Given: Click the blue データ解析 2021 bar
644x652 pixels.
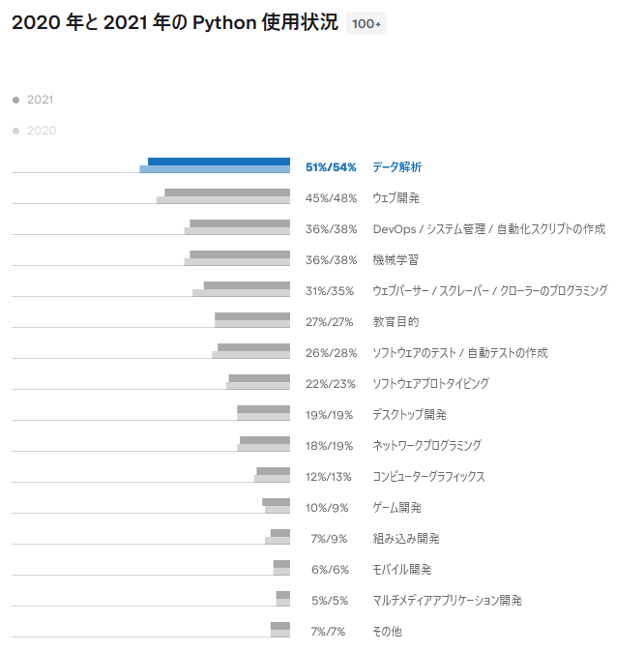Looking at the screenshot, I should click(219, 162).
